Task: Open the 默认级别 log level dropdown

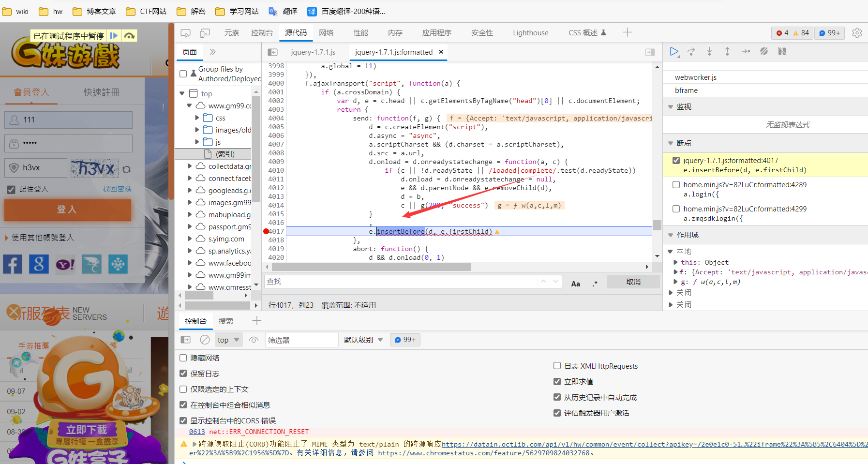Action: click(363, 340)
